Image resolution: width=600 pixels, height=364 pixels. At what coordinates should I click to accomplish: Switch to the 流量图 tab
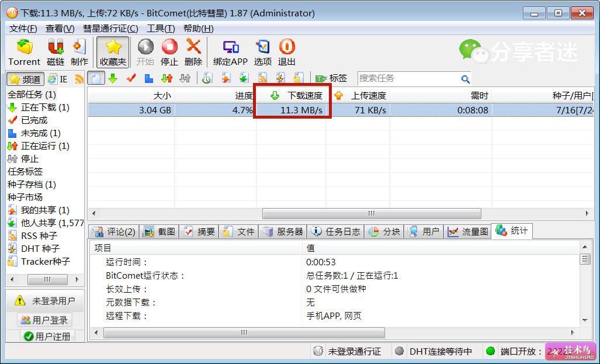point(467,231)
